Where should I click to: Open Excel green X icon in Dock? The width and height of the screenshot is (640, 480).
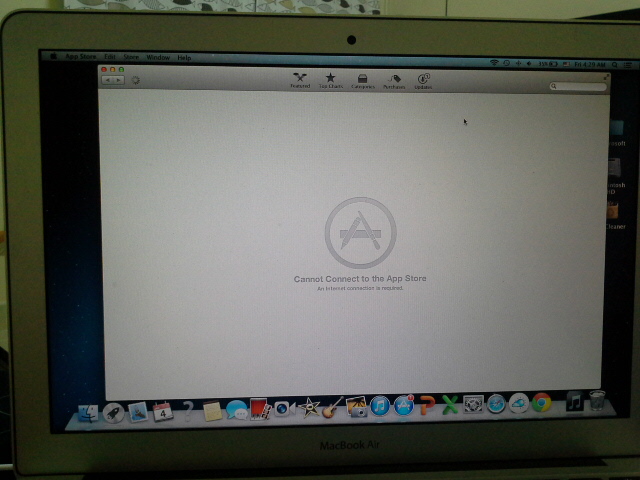pyautogui.click(x=450, y=405)
